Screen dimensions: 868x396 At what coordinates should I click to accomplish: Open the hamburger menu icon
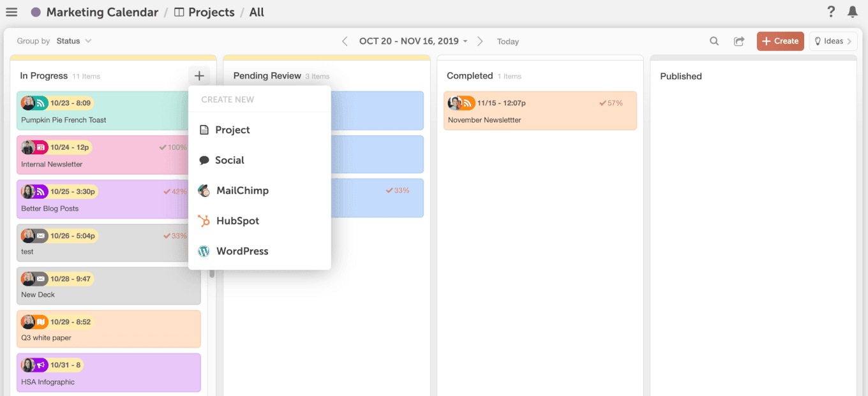pos(11,12)
